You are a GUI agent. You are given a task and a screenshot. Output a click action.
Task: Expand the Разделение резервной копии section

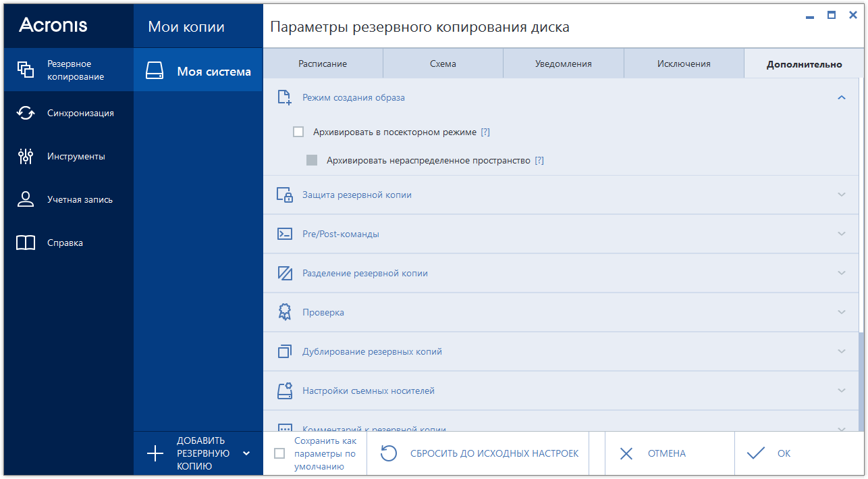pyautogui.click(x=841, y=273)
